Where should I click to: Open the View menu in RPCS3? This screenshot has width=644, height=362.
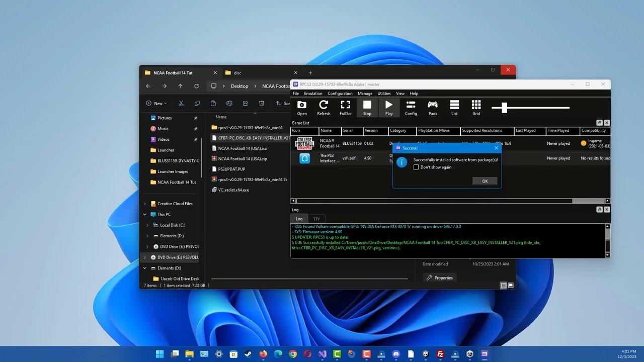pyautogui.click(x=400, y=94)
